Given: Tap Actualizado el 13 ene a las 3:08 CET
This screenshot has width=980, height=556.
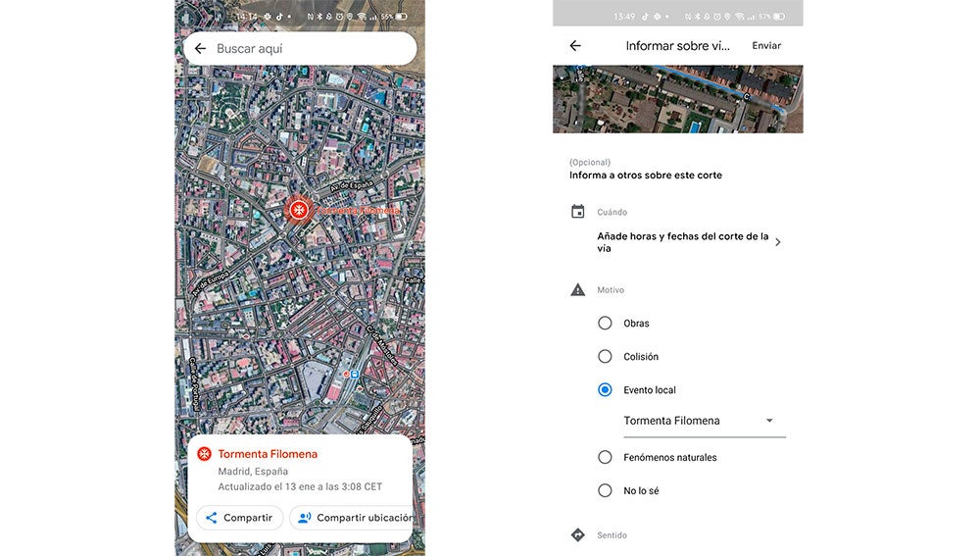Looking at the screenshot, I should click(300, 486).
